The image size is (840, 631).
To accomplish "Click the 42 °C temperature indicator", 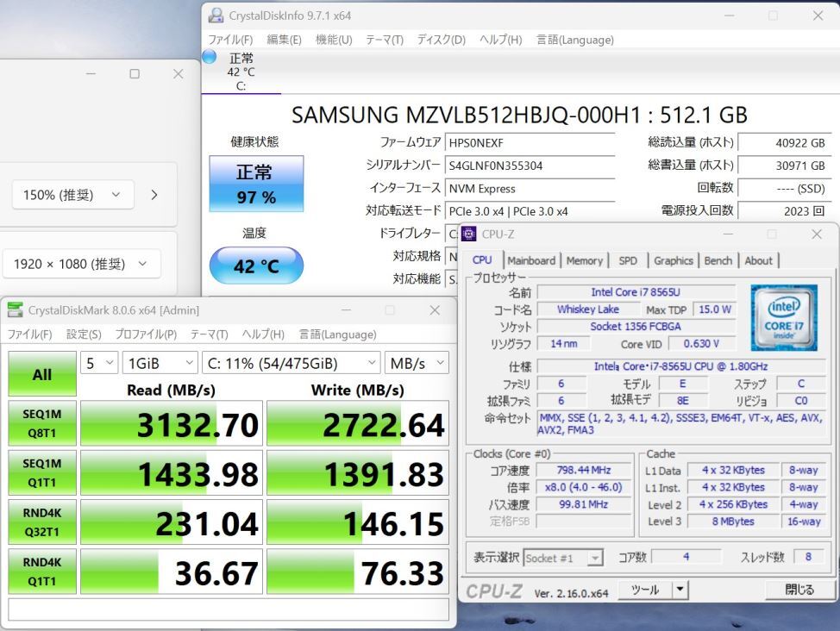I will pos(255,266).
